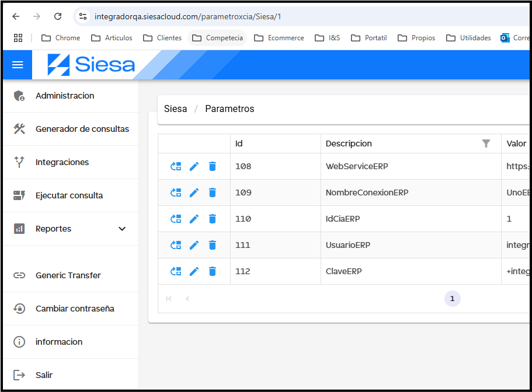The image size is (532, 392).
Task: Open the Ecommerce bookmarks folder
Action: click(279, 38)
